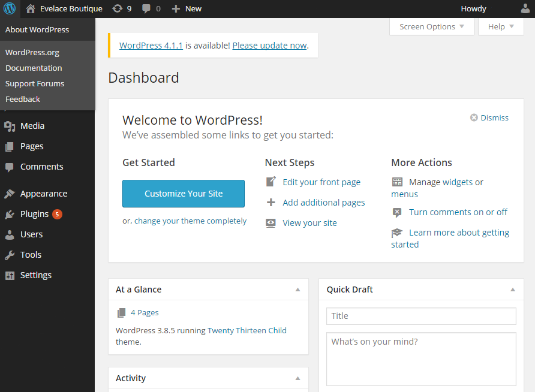535x392 pixels.
Task: Click the Learn more graduation cap icon
Action: (397, 233)
